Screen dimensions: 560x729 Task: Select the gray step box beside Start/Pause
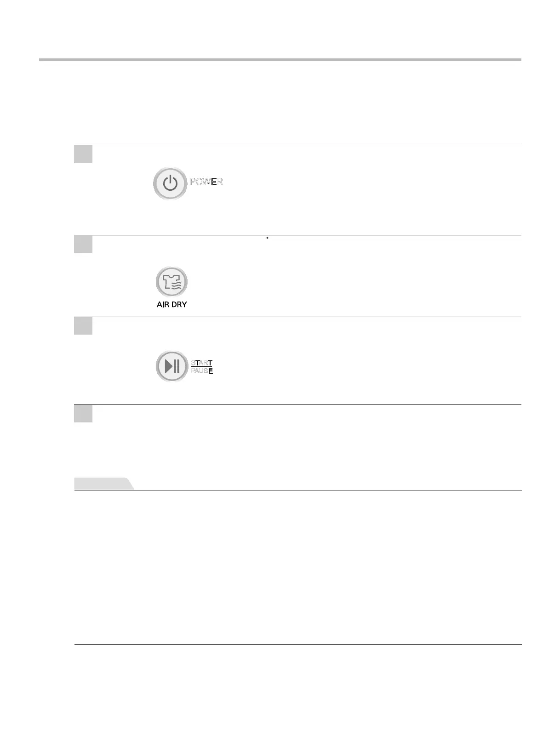(x=83, y=325)
